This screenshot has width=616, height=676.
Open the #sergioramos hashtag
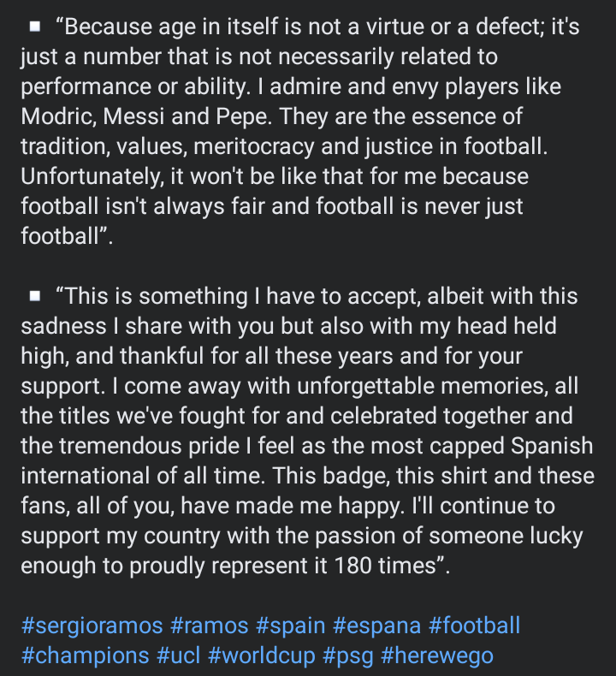click(92, 626)
